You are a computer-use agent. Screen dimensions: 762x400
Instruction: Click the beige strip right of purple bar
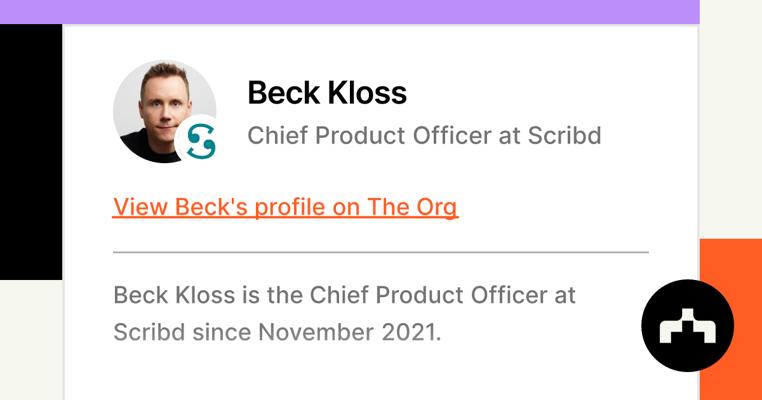(730, 100)
